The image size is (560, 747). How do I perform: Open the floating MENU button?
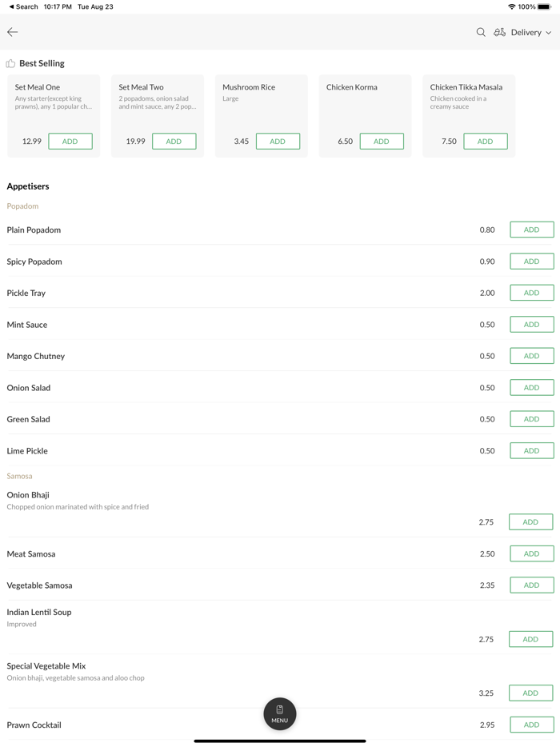(280, 713)
